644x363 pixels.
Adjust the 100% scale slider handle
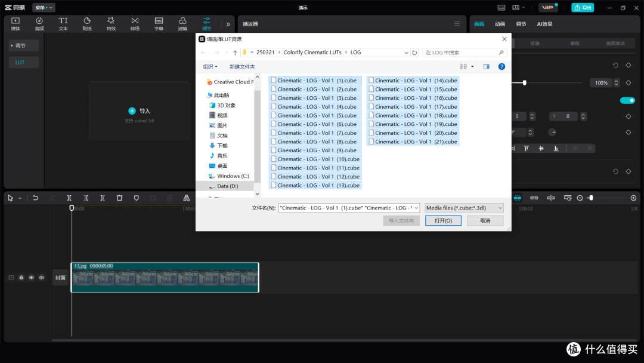click(525, 82)
